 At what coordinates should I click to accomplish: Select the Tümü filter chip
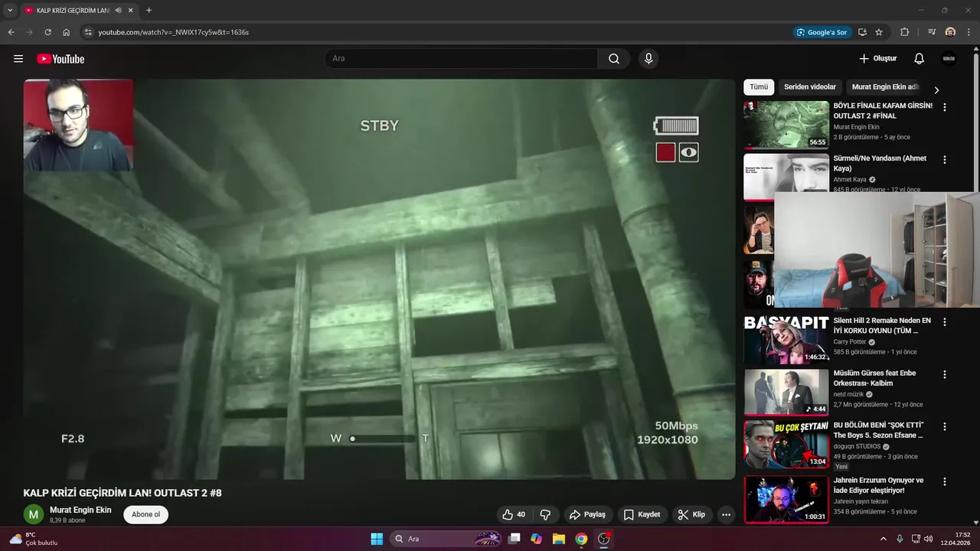click(x=759, y=87)
